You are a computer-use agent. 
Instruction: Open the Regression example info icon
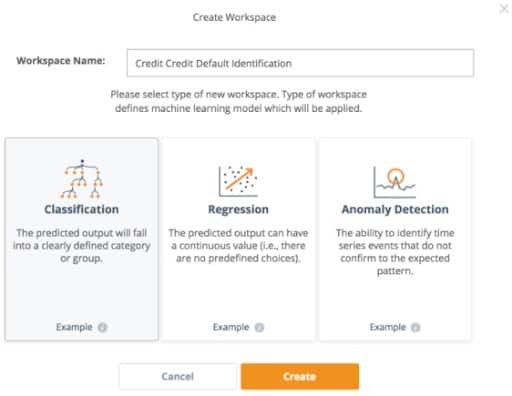coord(259,327)
